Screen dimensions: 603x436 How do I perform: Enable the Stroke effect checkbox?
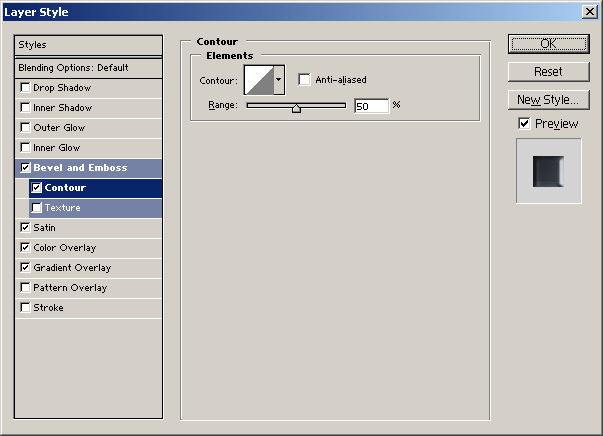[25, 308]
